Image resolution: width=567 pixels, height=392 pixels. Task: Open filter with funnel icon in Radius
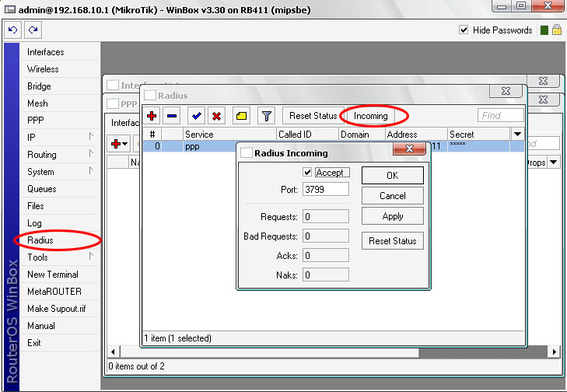coord(267,116)
